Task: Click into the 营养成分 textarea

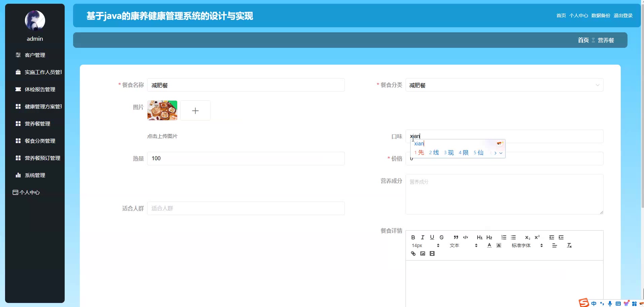Action: (x=504, y=194)
